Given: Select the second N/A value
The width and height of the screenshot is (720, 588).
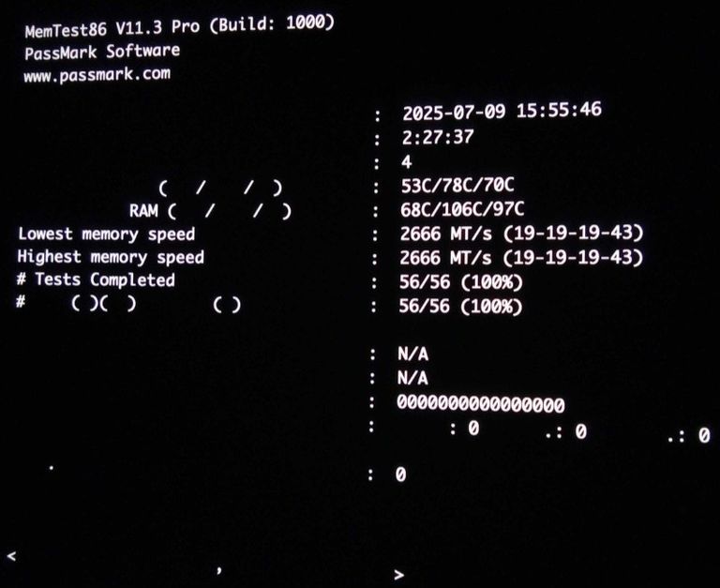Looking at the screenshot, I should (412, 378).
